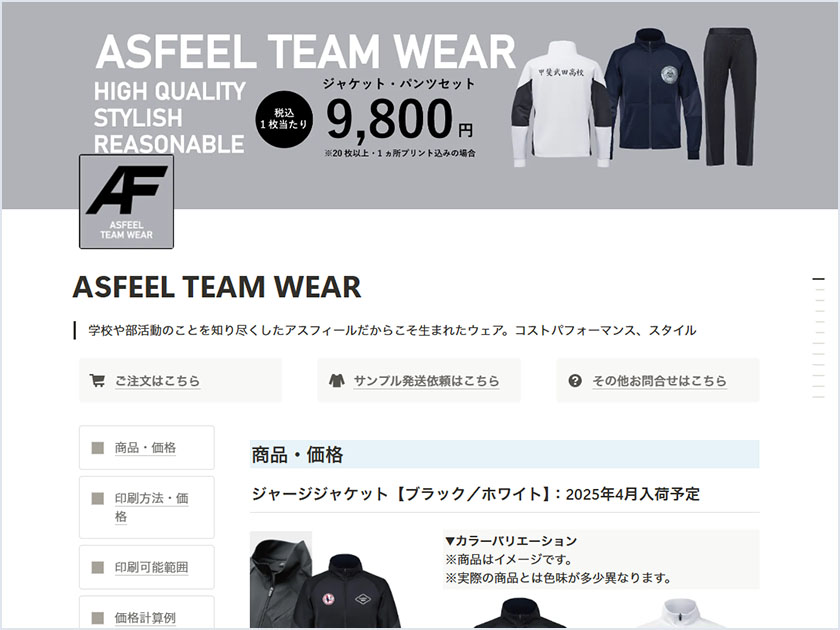The image size is (840, 630).
Task: Open the その他お問合せはこちら link
Action: point(659,381)
